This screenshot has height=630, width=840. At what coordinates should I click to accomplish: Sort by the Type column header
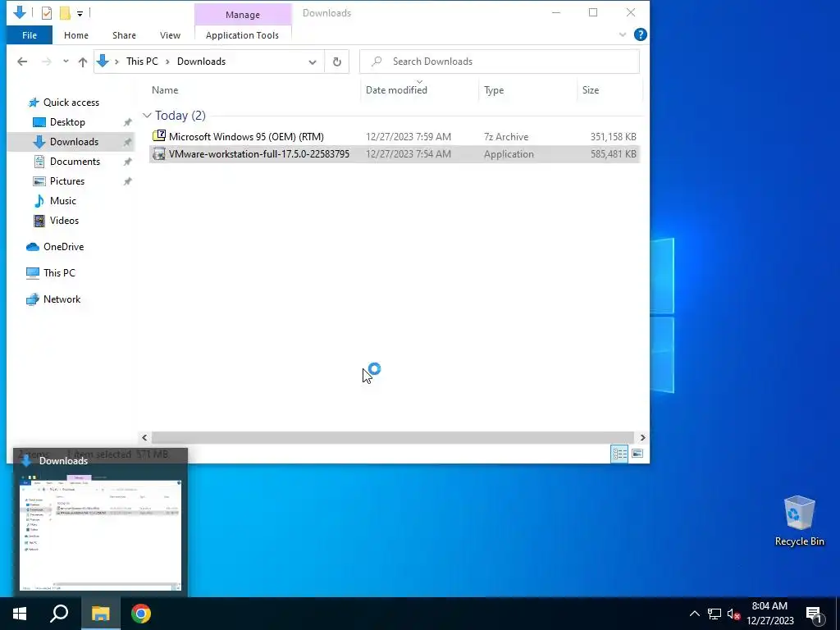[494, 90]
